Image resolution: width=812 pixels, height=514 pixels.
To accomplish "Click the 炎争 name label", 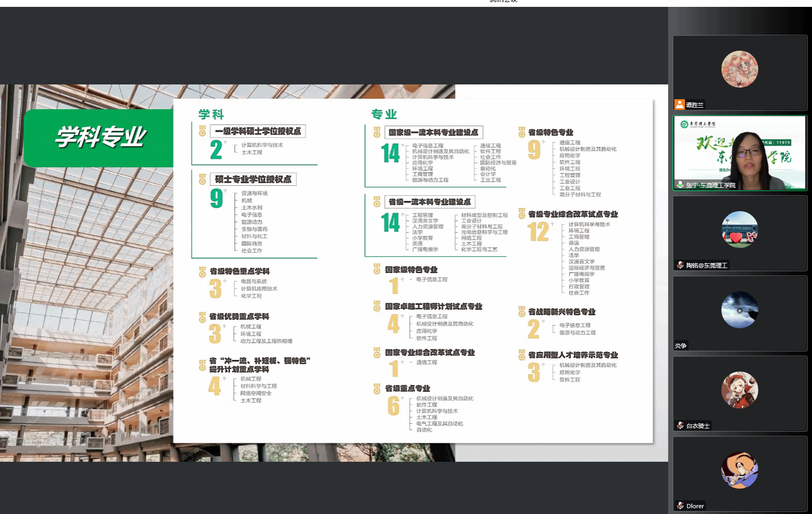I will [681, 346].
